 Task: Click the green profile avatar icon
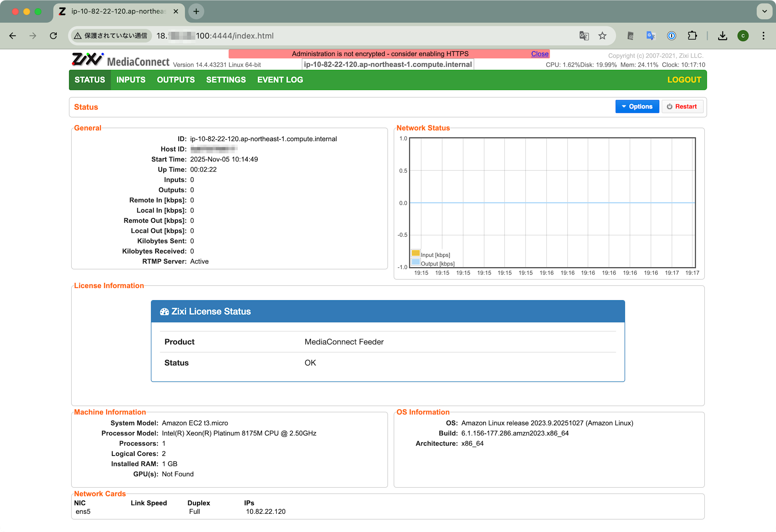point(743,36)
